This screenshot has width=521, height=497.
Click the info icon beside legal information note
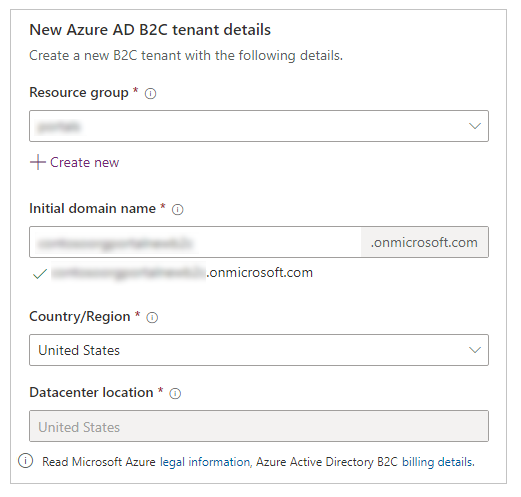pos(26,461)
